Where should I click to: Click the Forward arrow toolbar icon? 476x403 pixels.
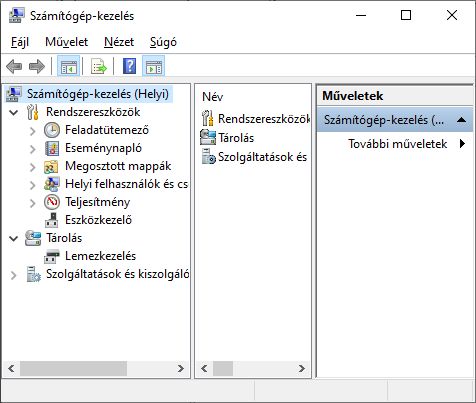coord(37,66)
